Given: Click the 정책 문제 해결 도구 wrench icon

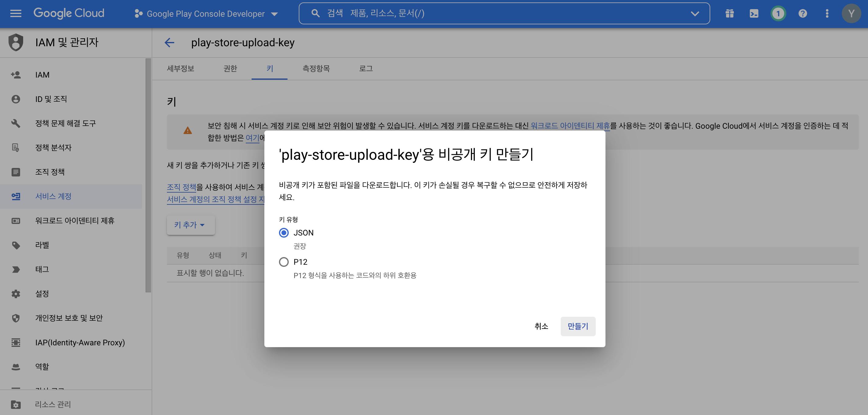Looking at the screenshot, I should (x=16, y=123).
